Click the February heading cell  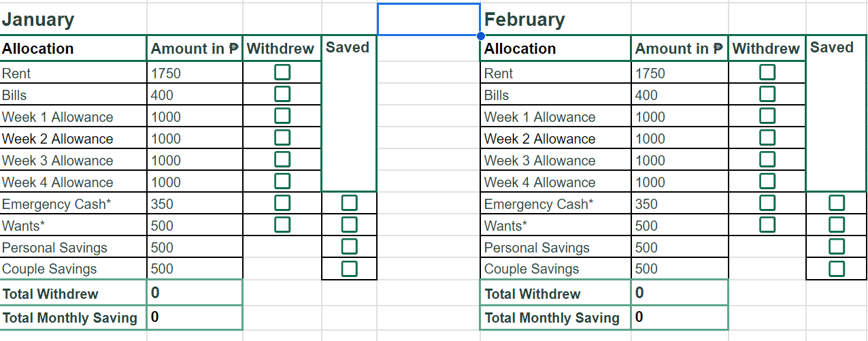point(556,20)
